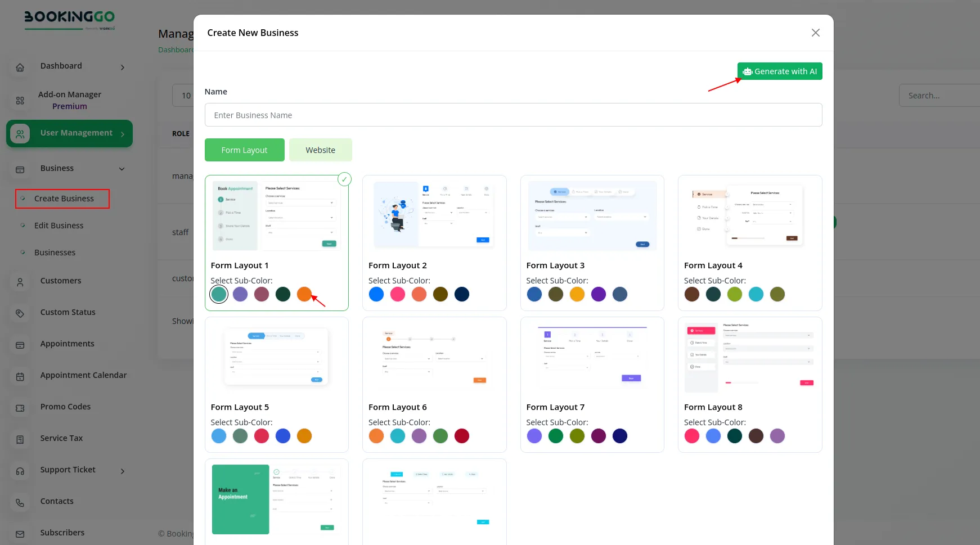Open Edit Business submenu item

tap(59, 226)
